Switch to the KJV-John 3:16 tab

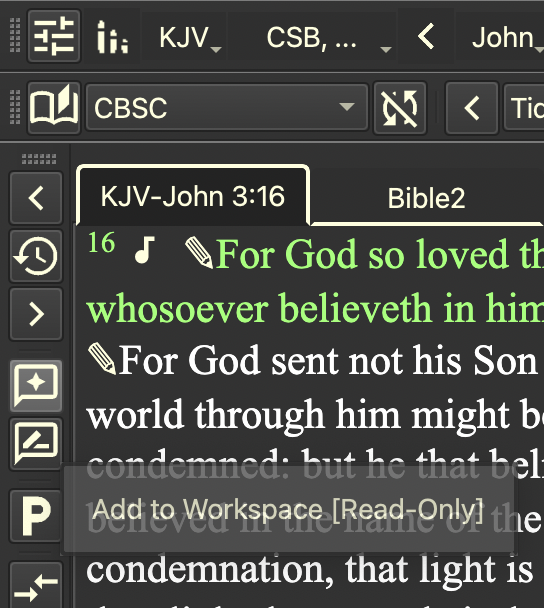tap(193, 197)
